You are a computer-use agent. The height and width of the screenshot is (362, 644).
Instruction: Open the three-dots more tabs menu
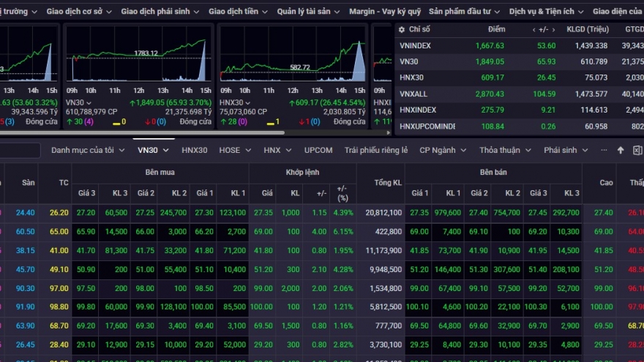click(604, 150)
